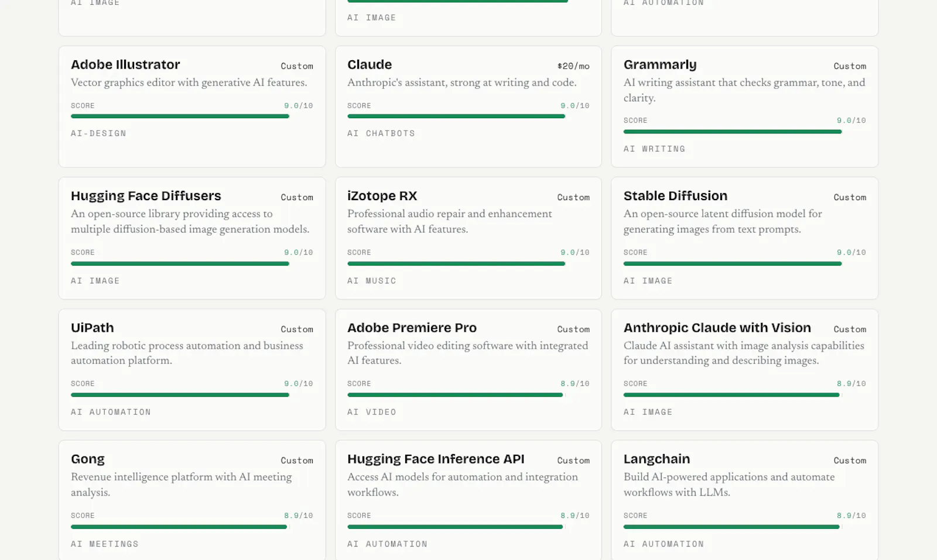Click the $20/mo price on the Claude card

coord(573,66)
